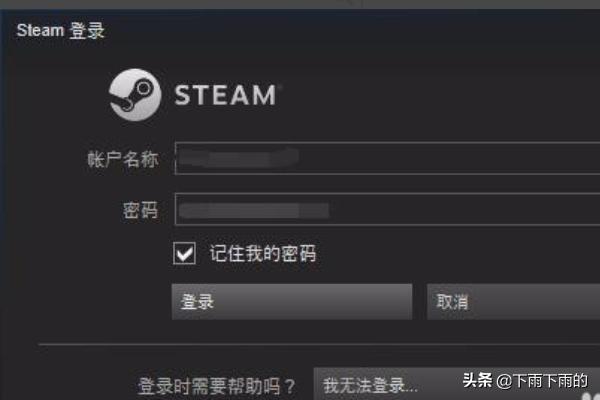Viewport: 600px width, 400px height.
Task: Click the 取消 button
Action: point(514,302)
